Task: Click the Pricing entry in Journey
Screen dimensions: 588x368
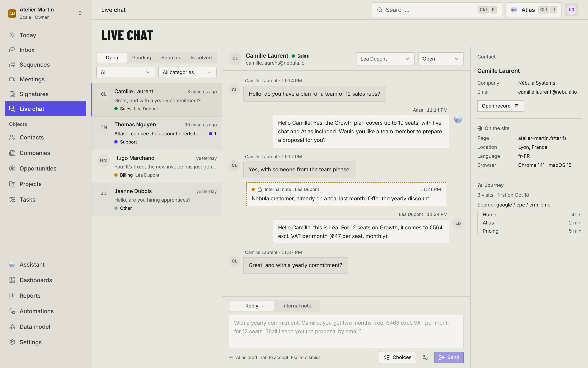Action: [x=532, y=231]
